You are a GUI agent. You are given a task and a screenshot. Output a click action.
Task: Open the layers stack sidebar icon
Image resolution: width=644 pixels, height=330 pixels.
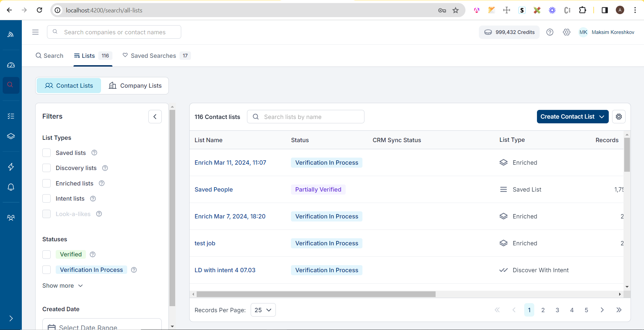(x=11, y=136)
